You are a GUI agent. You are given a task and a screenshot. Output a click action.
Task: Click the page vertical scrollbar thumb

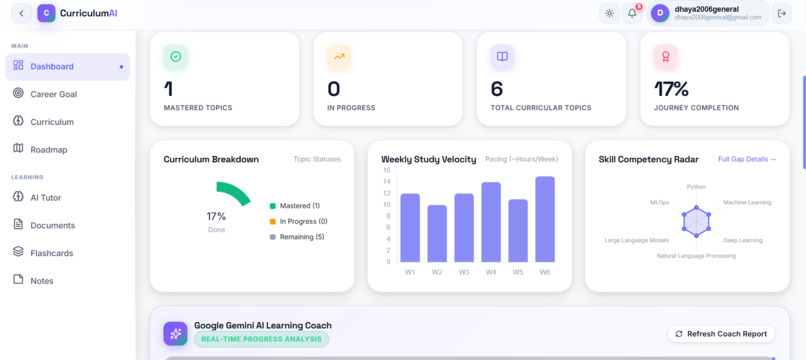pyautogui.click(x=804, y=122)
